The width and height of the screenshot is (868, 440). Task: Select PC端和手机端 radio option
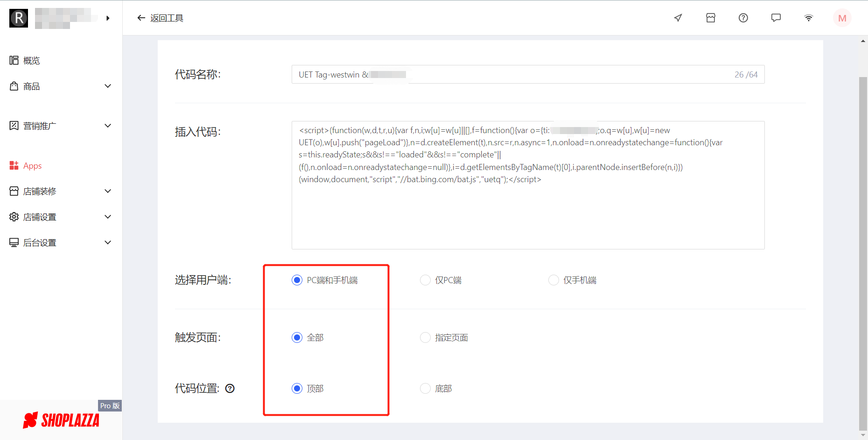[297, 280]
